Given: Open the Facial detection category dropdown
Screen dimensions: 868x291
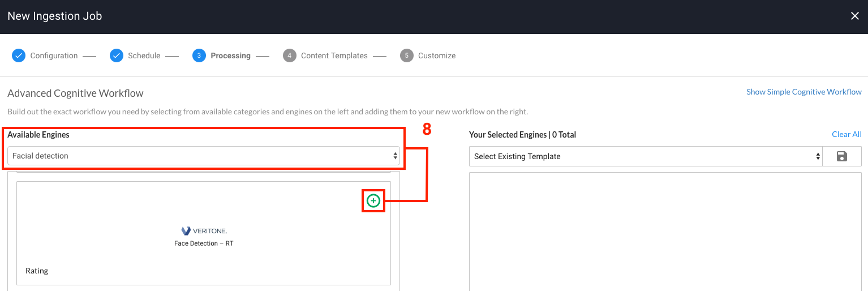Looking at the screenshot, I should (203, 156).
